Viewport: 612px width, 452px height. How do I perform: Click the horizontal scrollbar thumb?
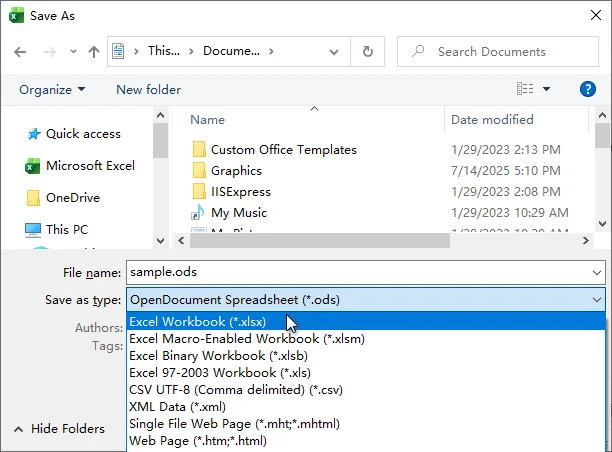point(320,240)
